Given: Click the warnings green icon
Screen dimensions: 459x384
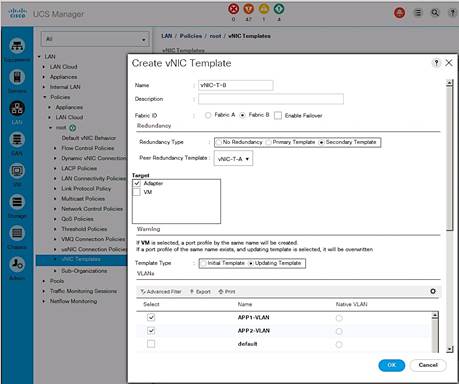Looking at the screenshot, I should 279,9.
